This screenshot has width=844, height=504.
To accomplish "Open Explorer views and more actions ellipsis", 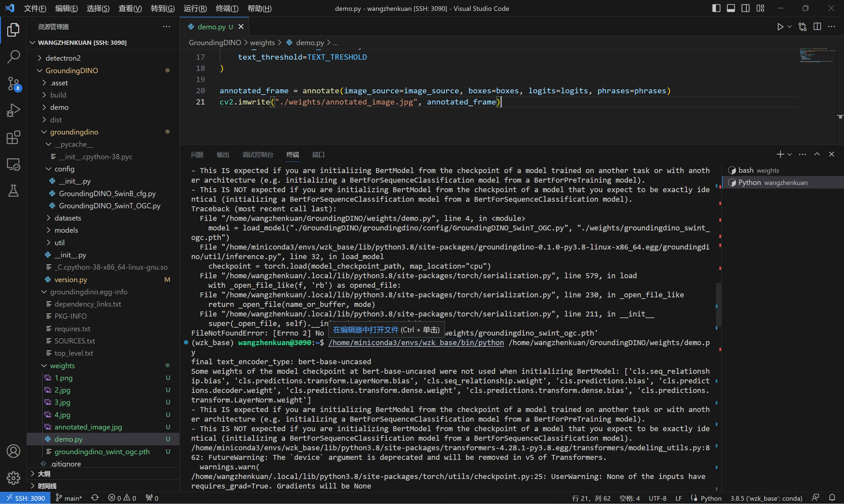I will tap(166, 26).
